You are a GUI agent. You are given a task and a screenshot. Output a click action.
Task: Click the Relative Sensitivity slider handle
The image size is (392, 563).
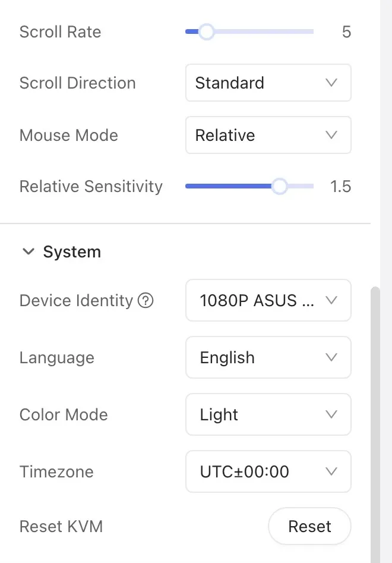pyautogui.click(x=279, y=186)
